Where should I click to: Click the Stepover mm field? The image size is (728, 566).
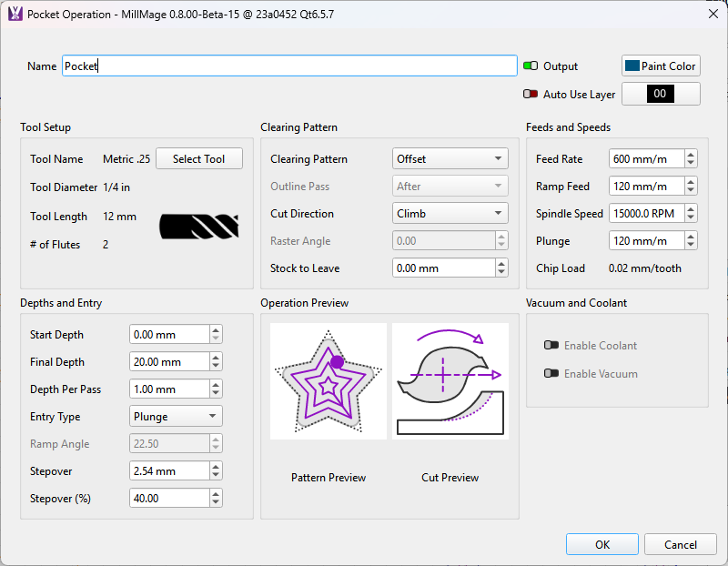[x=169, y=470]
